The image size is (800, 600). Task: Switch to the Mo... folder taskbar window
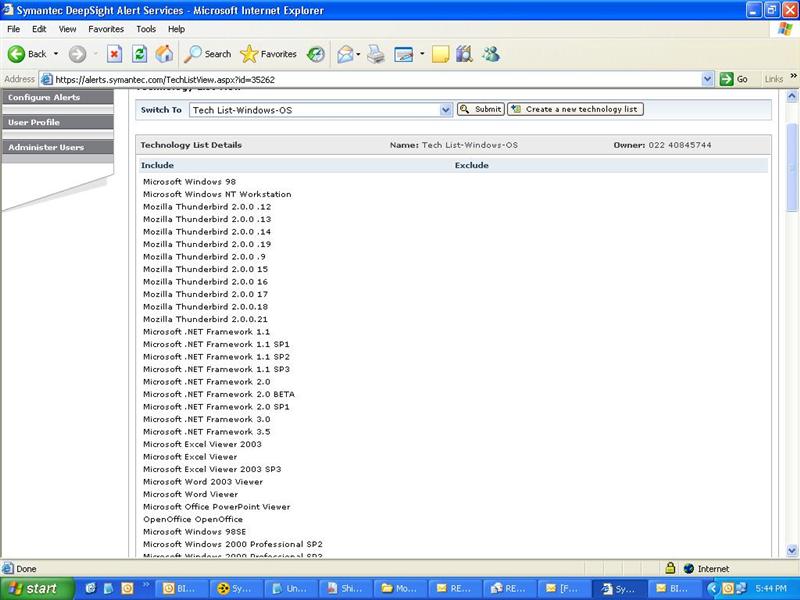pos(401,589)
